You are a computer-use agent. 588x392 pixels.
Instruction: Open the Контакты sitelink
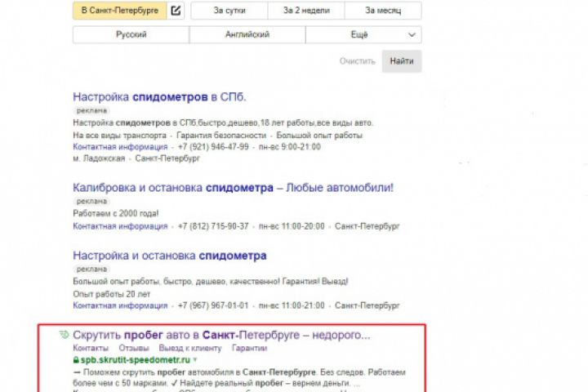pos(91,348)
